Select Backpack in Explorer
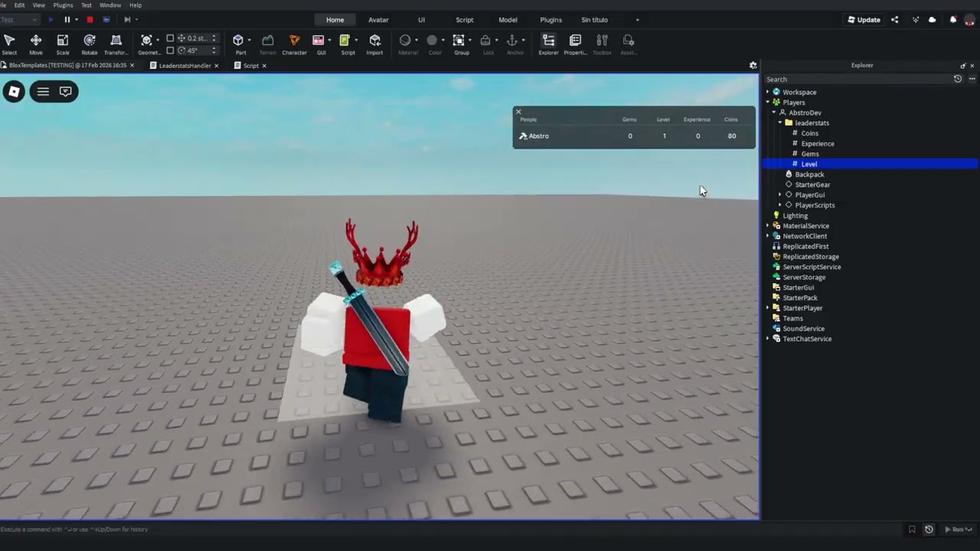Screen dimensions: 980x551 pyautogui.click(x=809, y=174)
